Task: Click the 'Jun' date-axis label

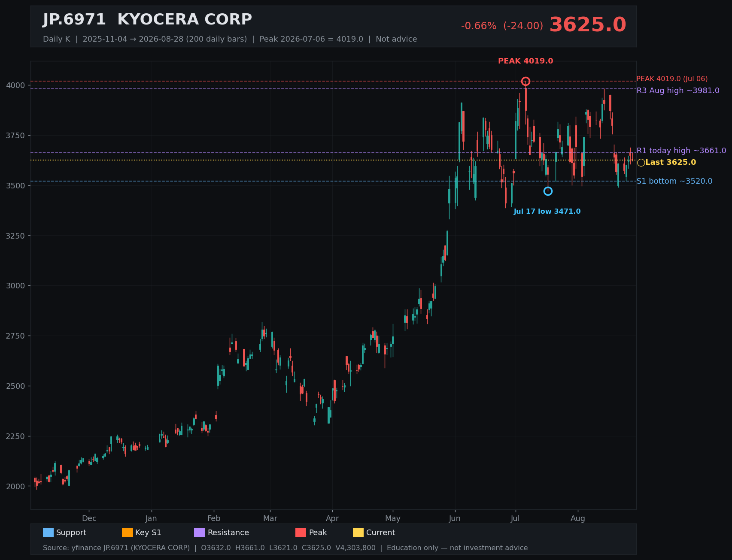Action: tap(455, 518)
